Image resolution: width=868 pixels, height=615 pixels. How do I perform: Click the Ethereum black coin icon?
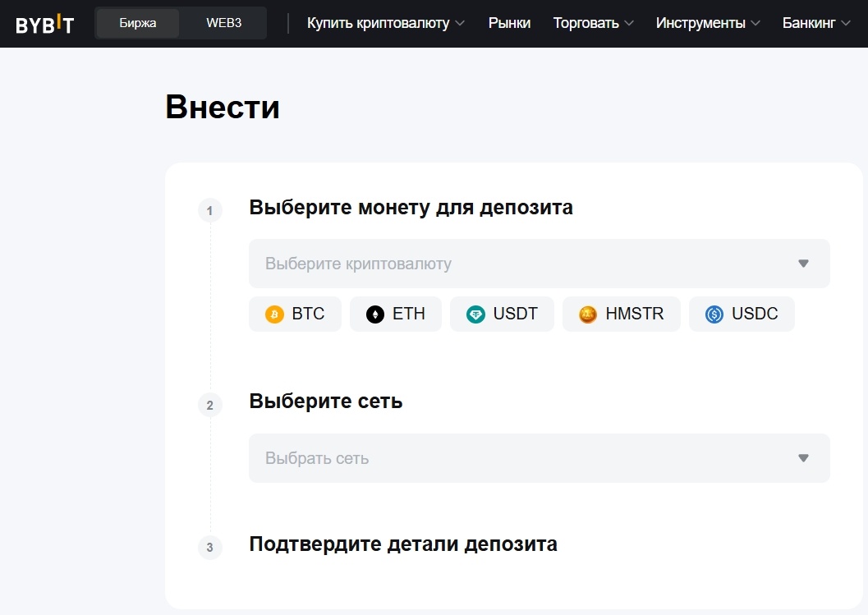(x=374, y=314)
